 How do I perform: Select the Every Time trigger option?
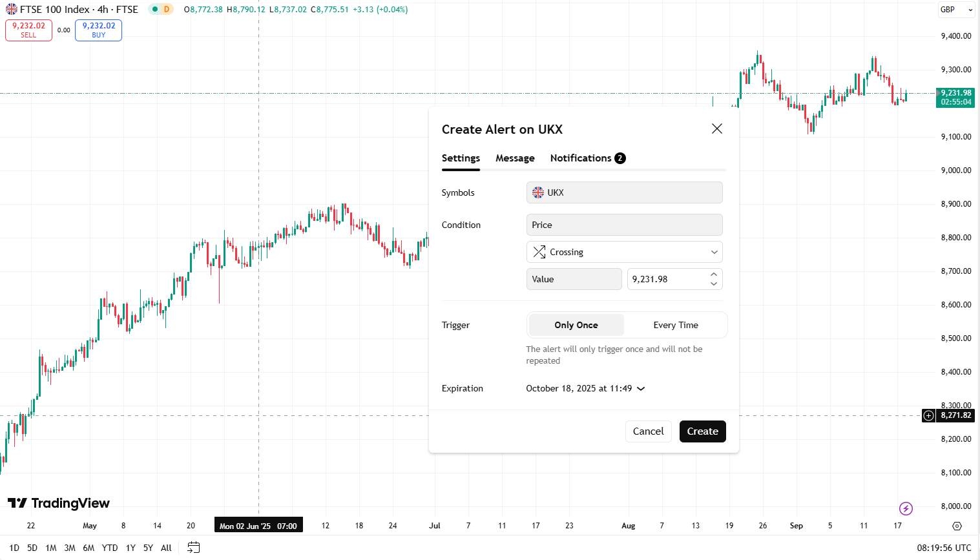pyautogui.click(x=675, y=325)
